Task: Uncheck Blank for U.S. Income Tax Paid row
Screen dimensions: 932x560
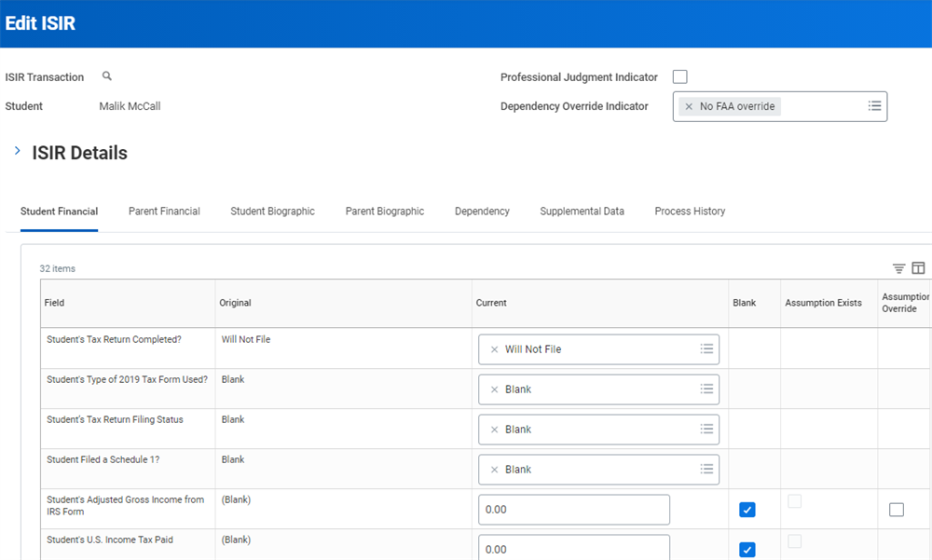Action: tap(747, 550)
